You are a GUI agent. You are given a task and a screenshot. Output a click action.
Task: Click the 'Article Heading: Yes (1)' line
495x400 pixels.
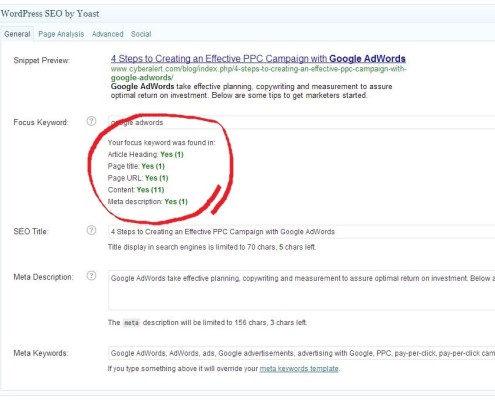[146, 154]
